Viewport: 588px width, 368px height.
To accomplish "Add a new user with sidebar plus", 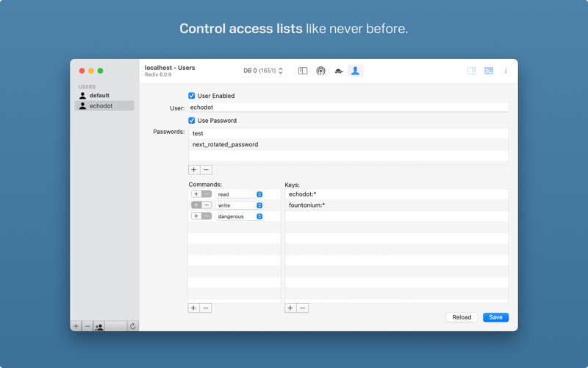I will pyautogui.click(x=76, y=326).
